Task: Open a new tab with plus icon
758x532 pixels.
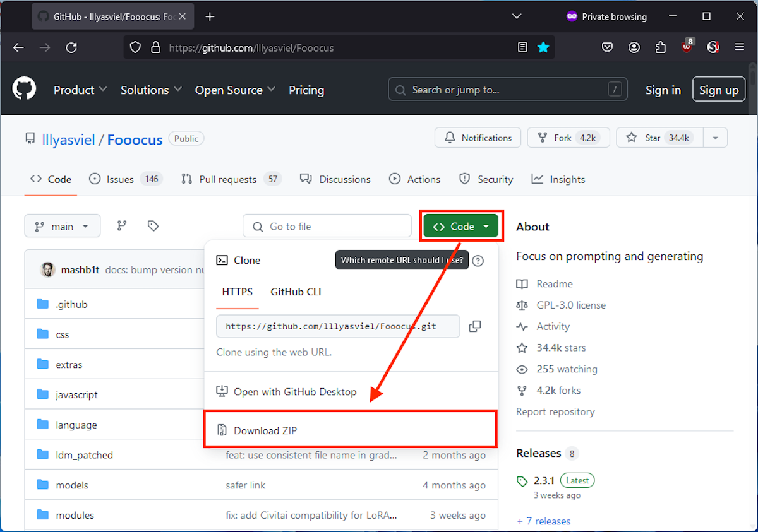Action: (210, 16)
